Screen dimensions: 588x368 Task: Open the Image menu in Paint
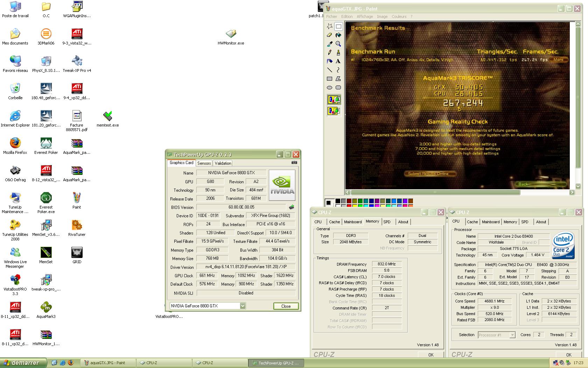coord(382,16)
